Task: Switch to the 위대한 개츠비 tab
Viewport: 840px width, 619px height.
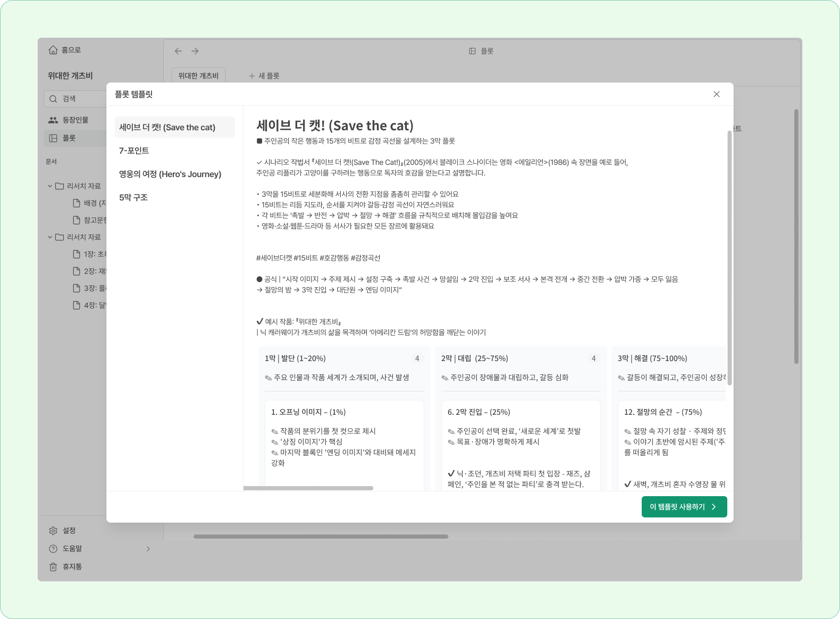Action: tap(198, 76)
